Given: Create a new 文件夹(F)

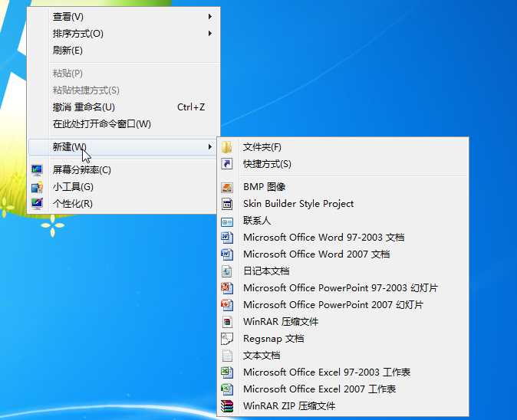Looking at the screenshot, I should (x=343, y=147).
